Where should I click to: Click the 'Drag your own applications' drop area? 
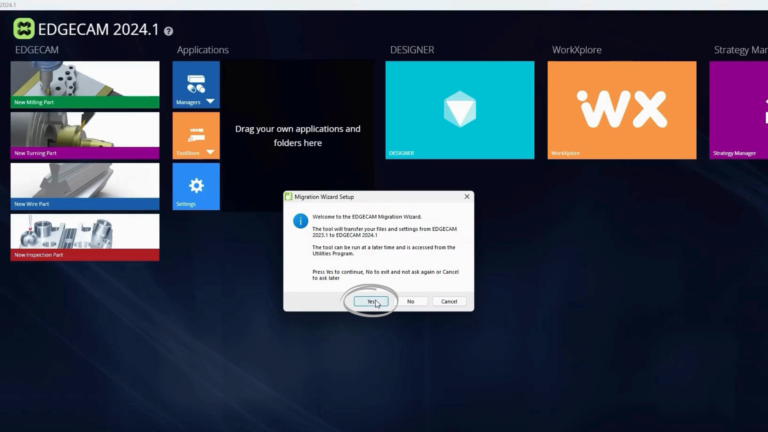pyautogui.click(x=298, y=136)
